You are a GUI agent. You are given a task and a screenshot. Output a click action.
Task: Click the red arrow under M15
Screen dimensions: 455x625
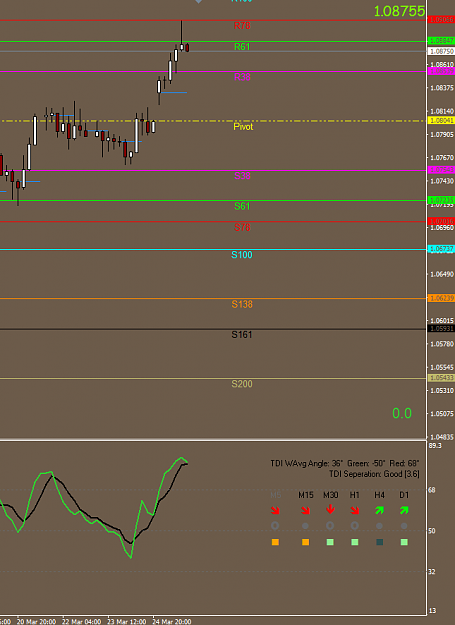pos(306,510)
